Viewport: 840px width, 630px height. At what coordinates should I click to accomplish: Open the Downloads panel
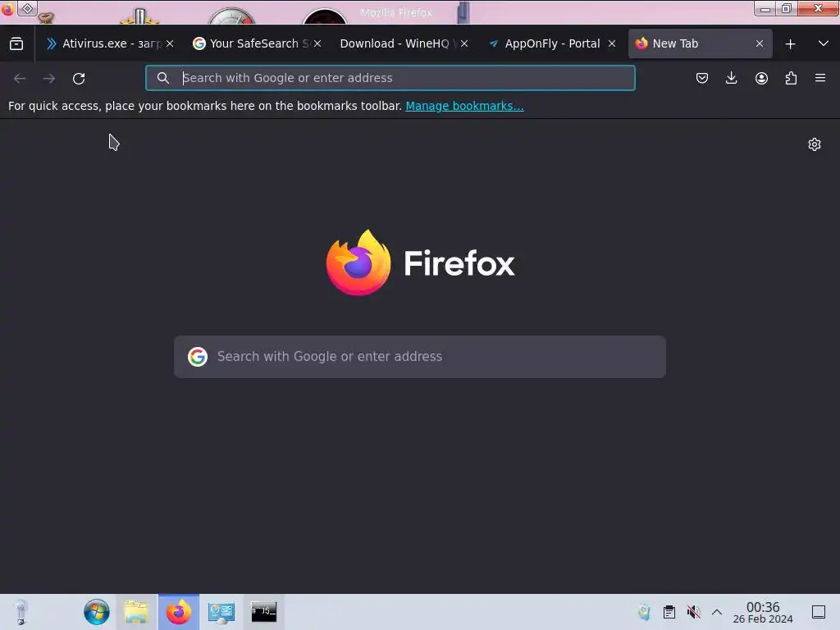[731, 78]
